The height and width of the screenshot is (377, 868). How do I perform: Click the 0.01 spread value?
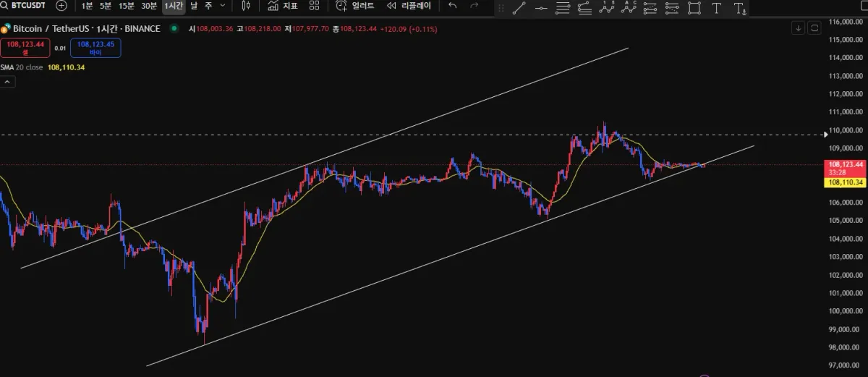click(60, 48)
